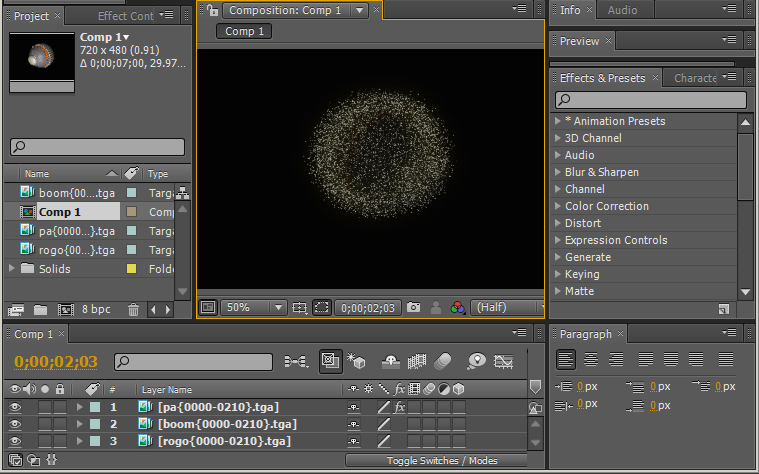Open the Composition Mini-Flowchart in the timeline
This screenshot has width=759, height=474.
click(x=296, y=362)
